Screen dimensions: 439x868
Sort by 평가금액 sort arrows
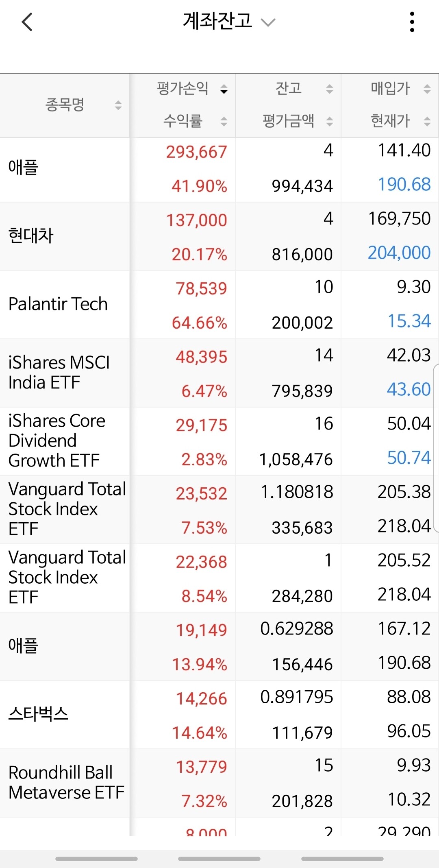(330, 121)
